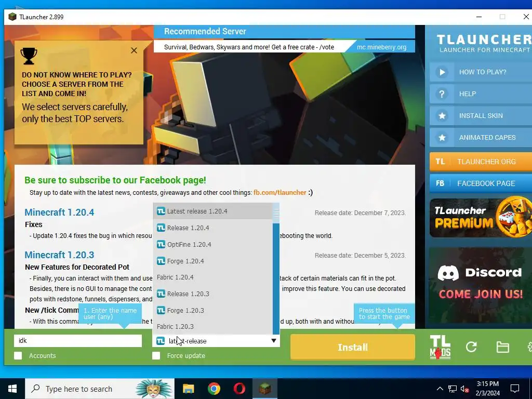This screenshot has width=532, height=399.
Task: Click the muted volume tray icon
Action: coord(465,389)
